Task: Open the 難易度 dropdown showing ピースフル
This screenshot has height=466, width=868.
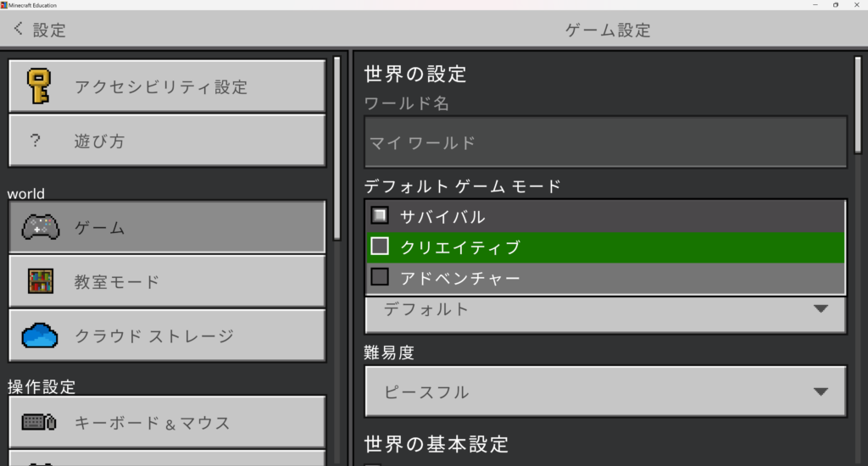Action: [605, 391]
